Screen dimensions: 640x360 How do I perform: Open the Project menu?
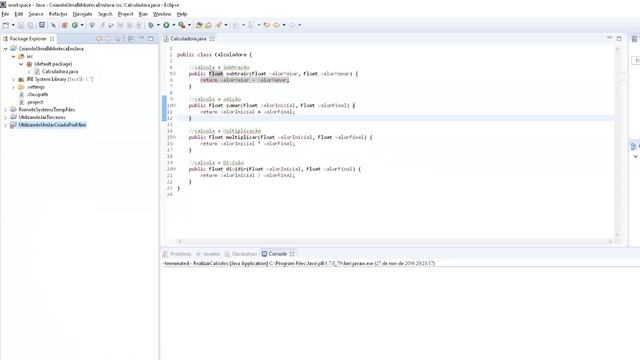point(125,14)
